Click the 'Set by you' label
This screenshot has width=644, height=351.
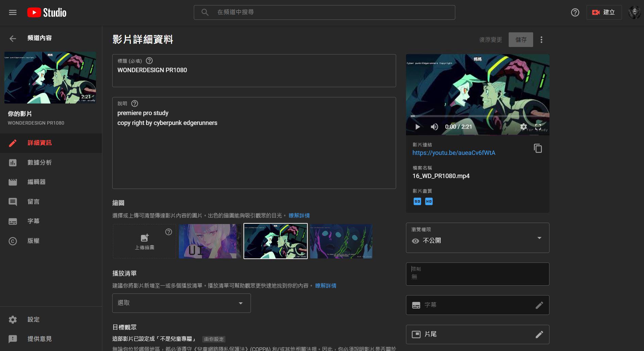tap(214, 339)
